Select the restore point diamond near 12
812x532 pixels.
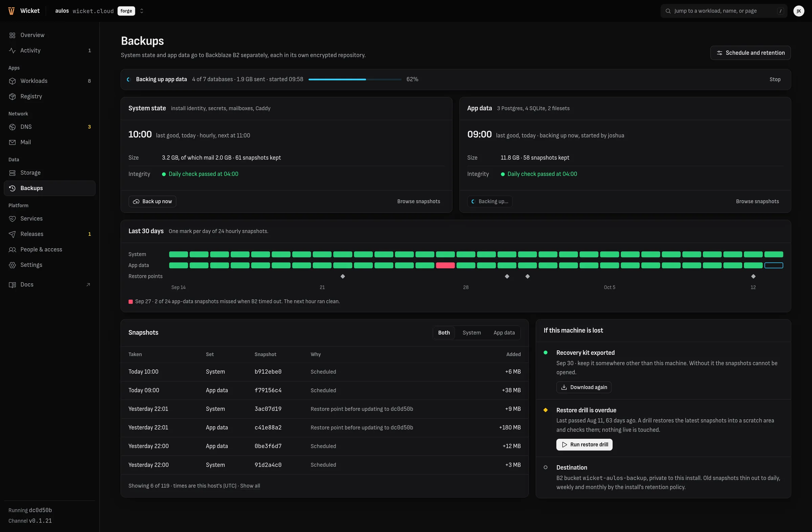tap(753, 276)
